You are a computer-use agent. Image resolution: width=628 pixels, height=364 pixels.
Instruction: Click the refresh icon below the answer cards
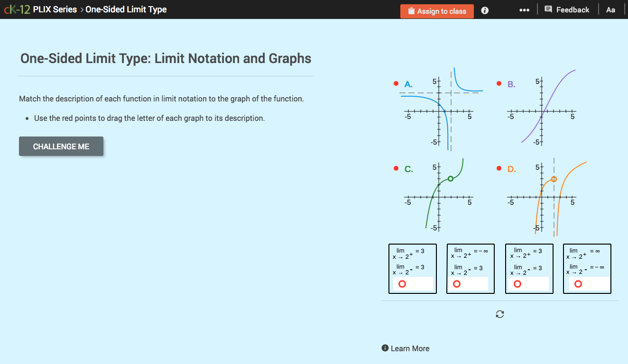pyautogui.click(x=500, y=314)
